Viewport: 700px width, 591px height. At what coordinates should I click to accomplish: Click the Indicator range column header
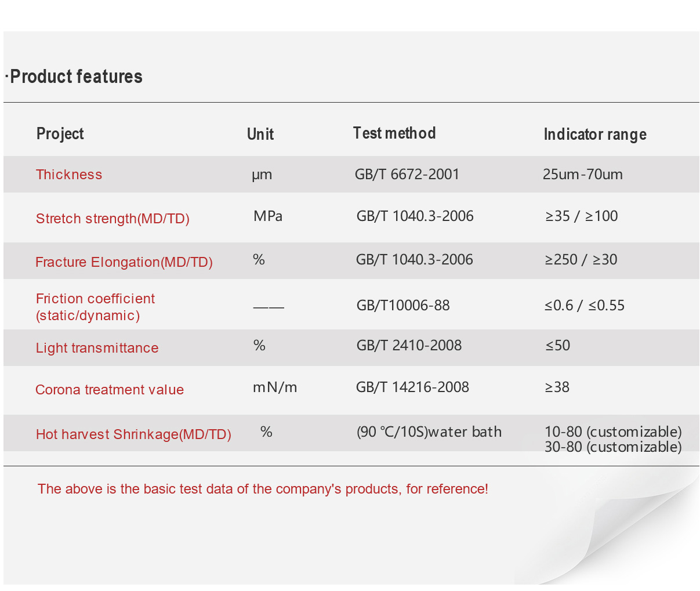tap(595, 135)
